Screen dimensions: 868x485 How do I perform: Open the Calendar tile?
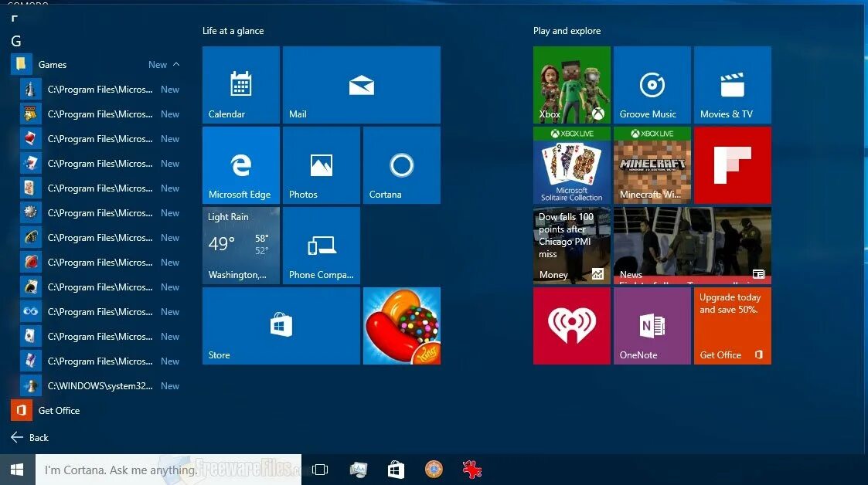pos(241,85)
